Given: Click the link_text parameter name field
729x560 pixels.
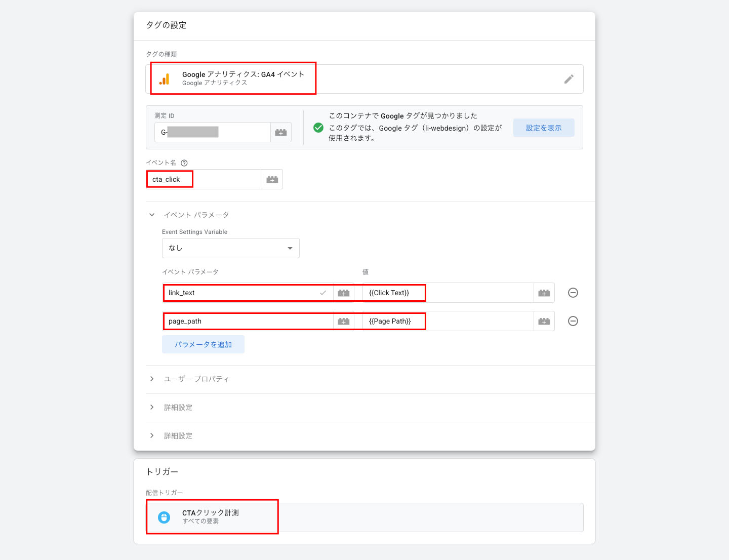Looking at the screenshot, I should tap(248, 293).
